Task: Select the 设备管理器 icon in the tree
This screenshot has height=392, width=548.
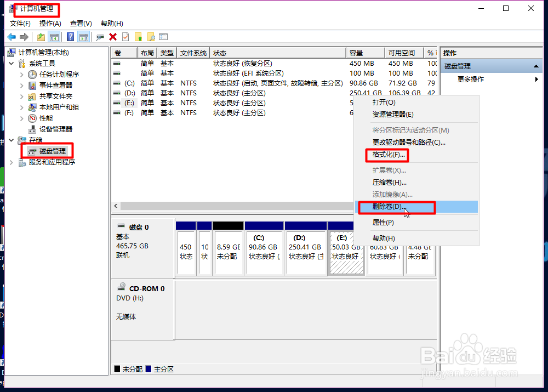Action: tap(32, 129)
